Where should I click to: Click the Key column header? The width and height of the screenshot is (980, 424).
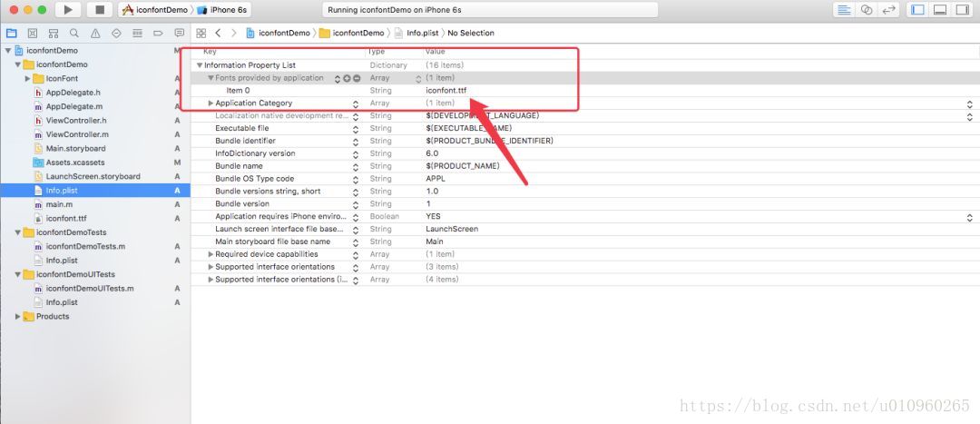(210, 52)
